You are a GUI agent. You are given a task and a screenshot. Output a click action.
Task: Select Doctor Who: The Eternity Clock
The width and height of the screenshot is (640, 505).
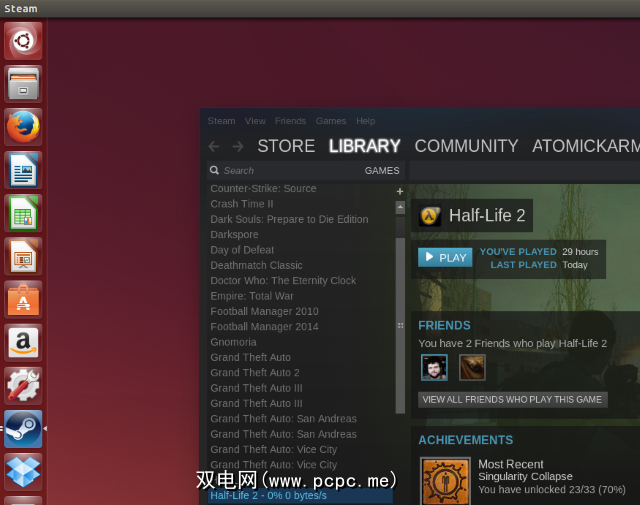click(x=283, y=280)
